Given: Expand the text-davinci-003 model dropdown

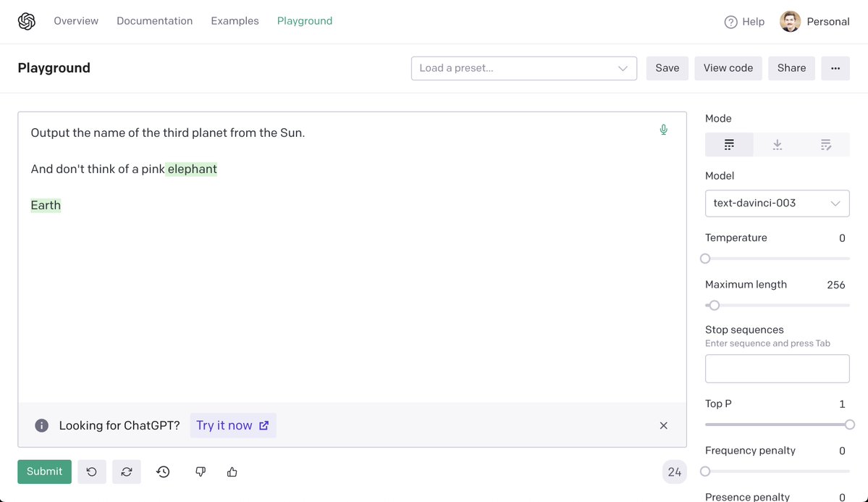Looking at the screenshot, I should point(777,204).
